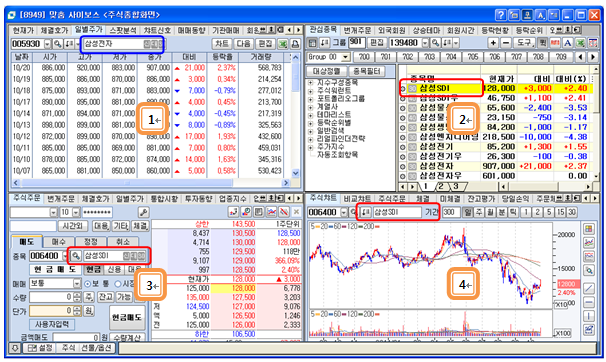Click the sort arrow icon left of 삼성SDI chart name
This screenshot has width=606, height=362.
click(366, 212)
